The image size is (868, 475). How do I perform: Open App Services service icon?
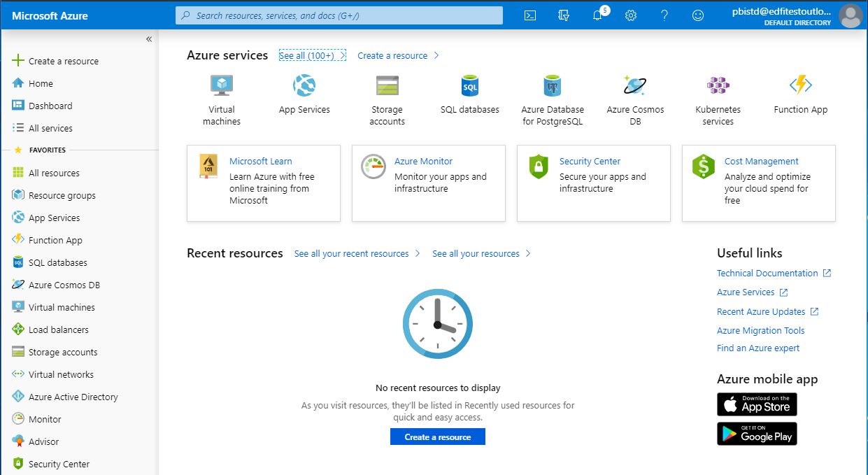click(x=304, y=86)
